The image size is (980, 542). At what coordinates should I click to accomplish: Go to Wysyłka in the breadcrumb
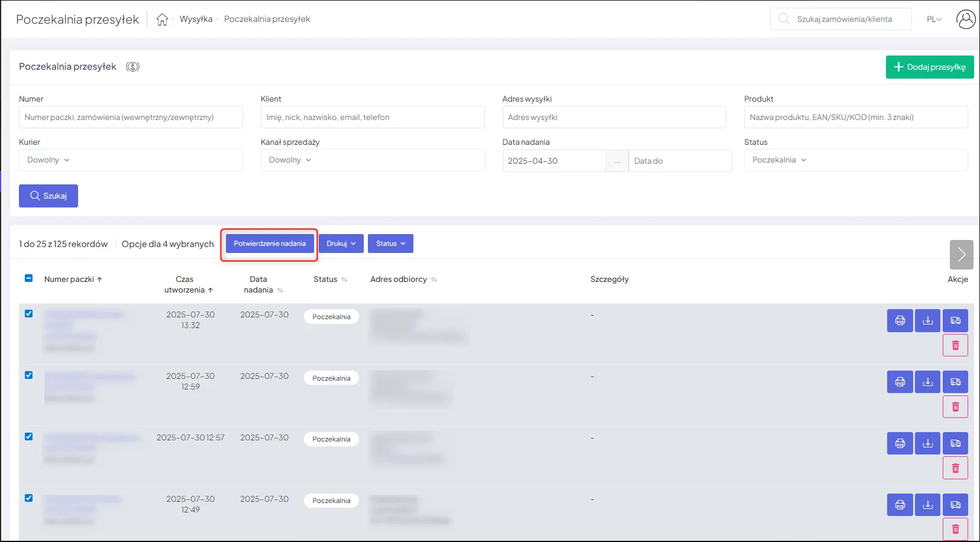click(196, 19)
